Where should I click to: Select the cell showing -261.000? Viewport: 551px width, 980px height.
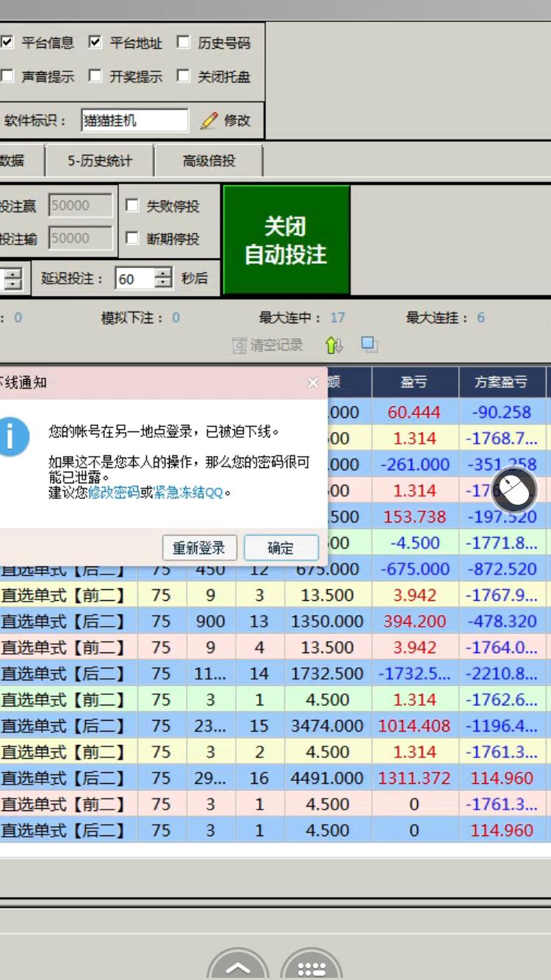tap(414, 464)
